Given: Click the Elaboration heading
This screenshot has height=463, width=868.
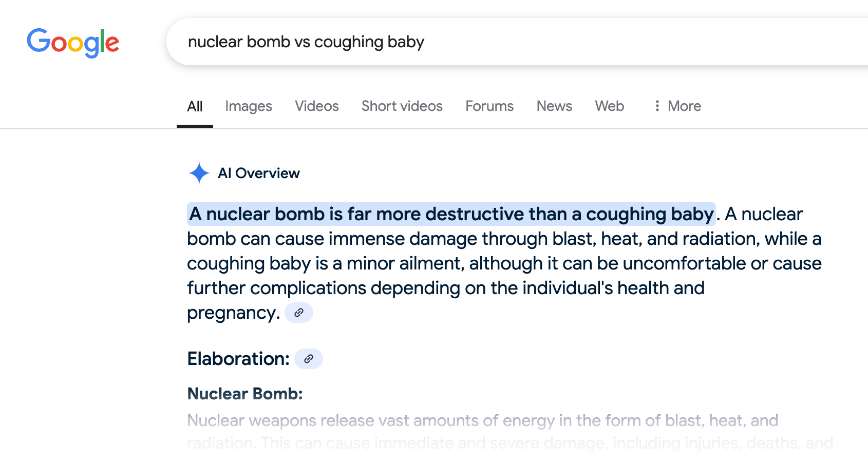Looking at the screenshot, I should [x=238, y=359].
